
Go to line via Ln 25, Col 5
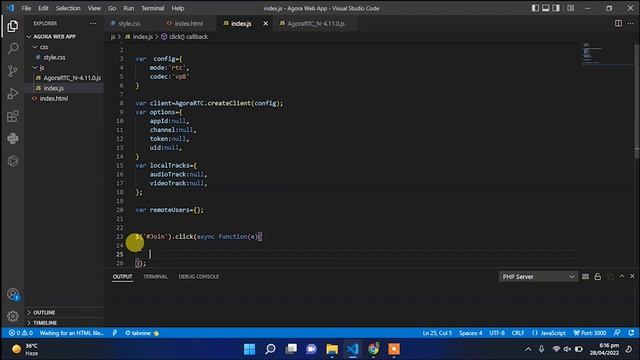pos(437,333)
